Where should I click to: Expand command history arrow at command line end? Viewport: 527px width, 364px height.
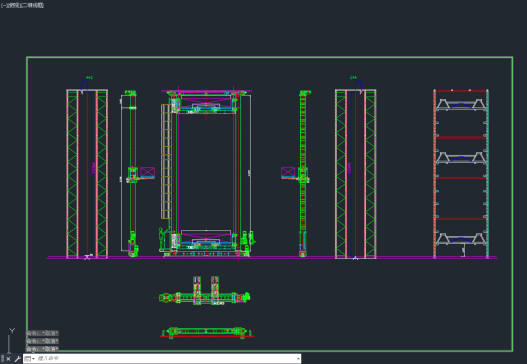tap(298, 359)
